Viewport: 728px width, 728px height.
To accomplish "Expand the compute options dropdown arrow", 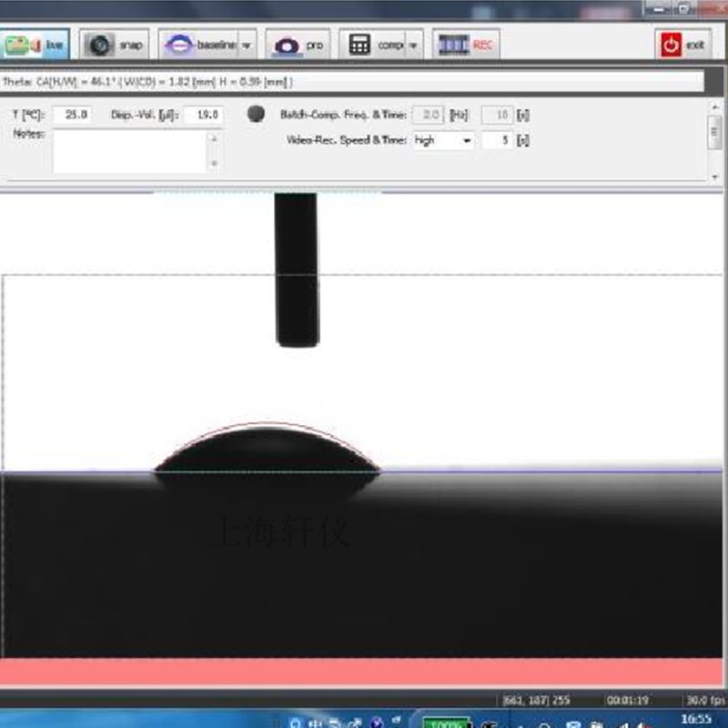I will point(414,45).
